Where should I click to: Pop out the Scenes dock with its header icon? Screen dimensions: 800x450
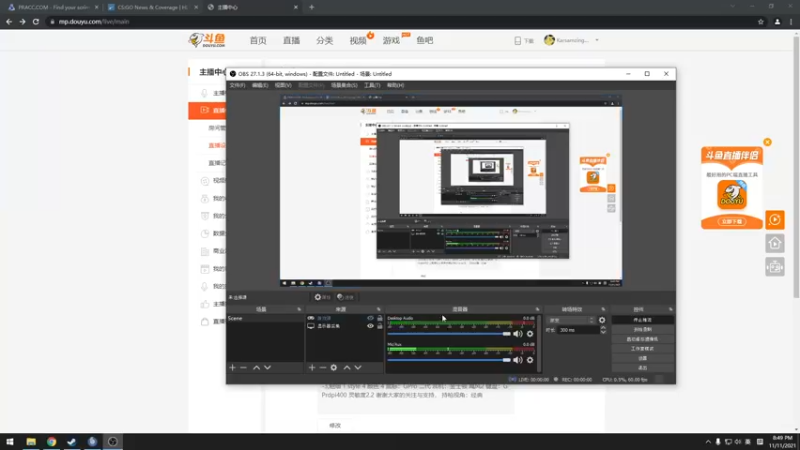(x=299, y=309)
